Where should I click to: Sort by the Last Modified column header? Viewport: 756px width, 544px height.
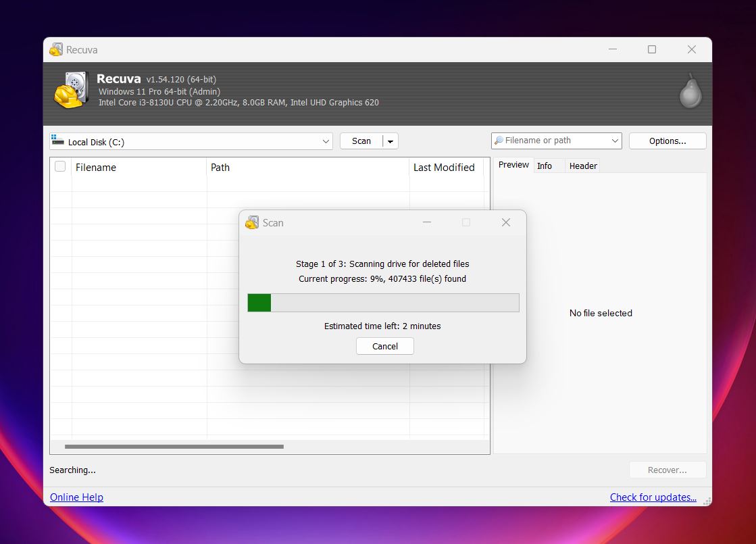click(x=447, y=168)
